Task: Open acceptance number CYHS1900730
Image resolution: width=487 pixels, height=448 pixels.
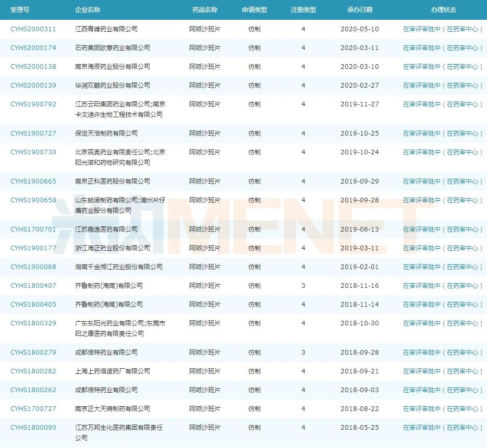Action: point(33,152)
